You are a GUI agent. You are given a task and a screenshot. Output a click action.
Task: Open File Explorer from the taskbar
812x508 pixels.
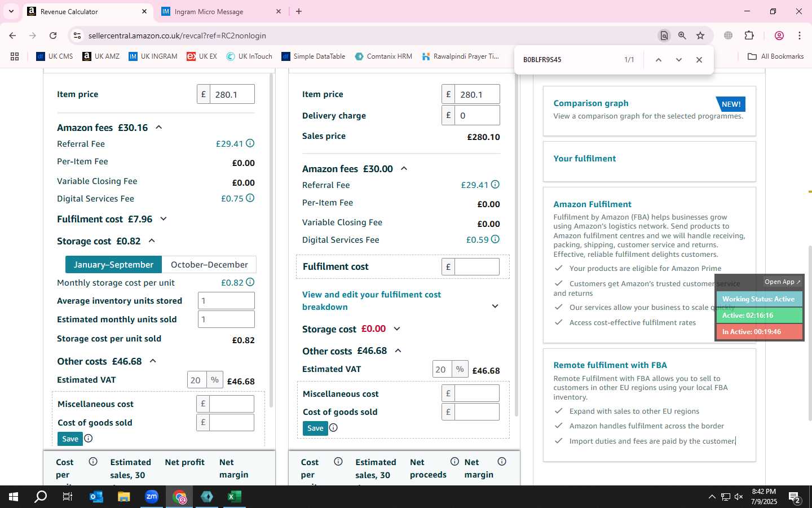tap(124, 497)
